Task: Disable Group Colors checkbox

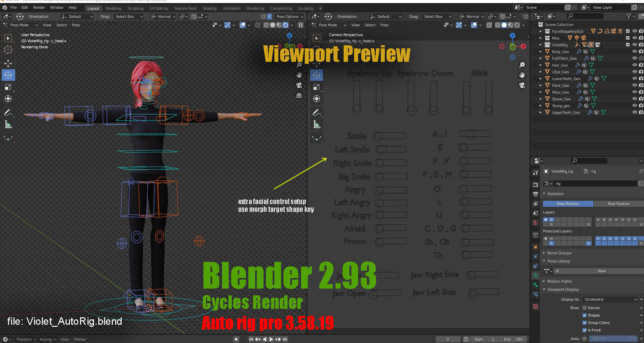Action: (x=585, y=323)
